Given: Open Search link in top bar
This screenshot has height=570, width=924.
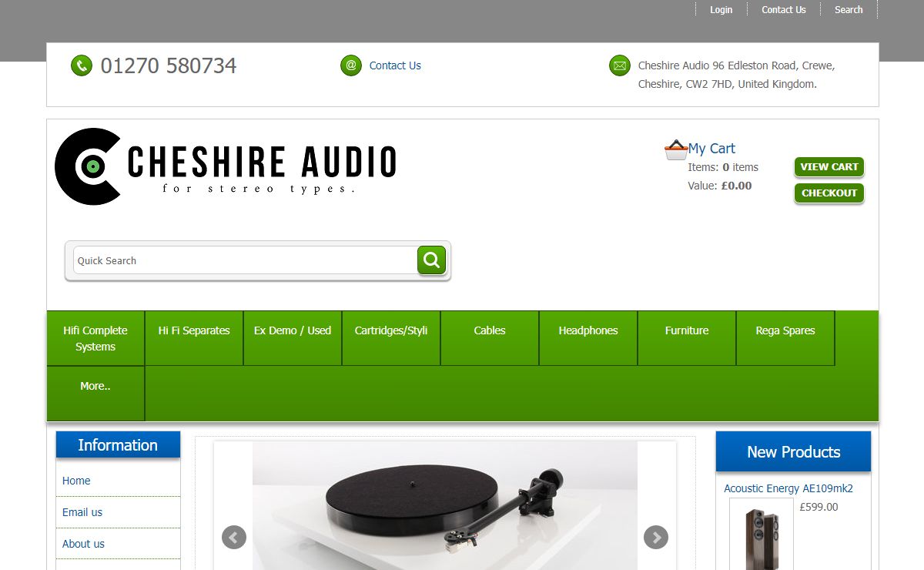Looking at the screenshot, I should pyautogui.click(x=849, y=10).
